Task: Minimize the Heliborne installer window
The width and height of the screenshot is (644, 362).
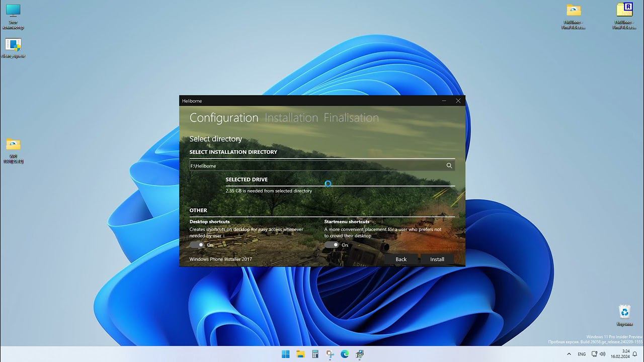Action: (444, 101)
